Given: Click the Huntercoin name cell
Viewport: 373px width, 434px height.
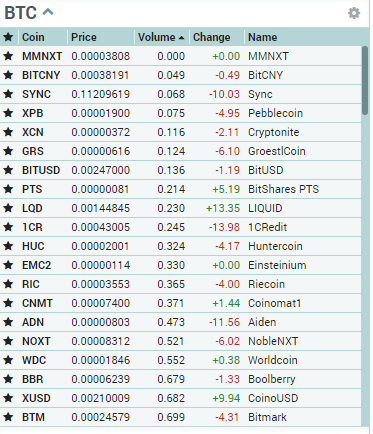Looking at the screenshot, I should [x=275, y=246].
